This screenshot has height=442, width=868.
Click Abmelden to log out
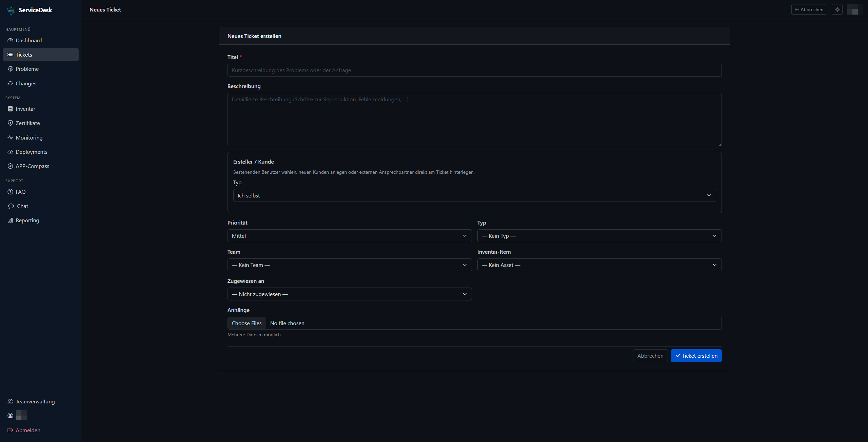[x=41, y=430]
